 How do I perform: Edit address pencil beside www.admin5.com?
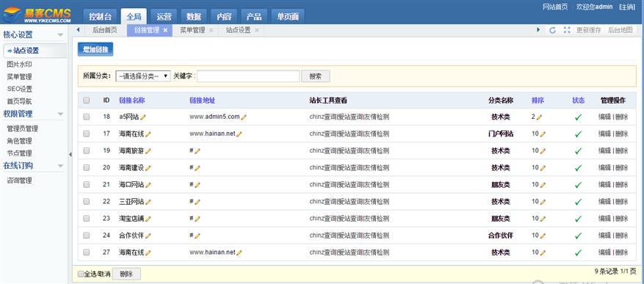point(244,117)
